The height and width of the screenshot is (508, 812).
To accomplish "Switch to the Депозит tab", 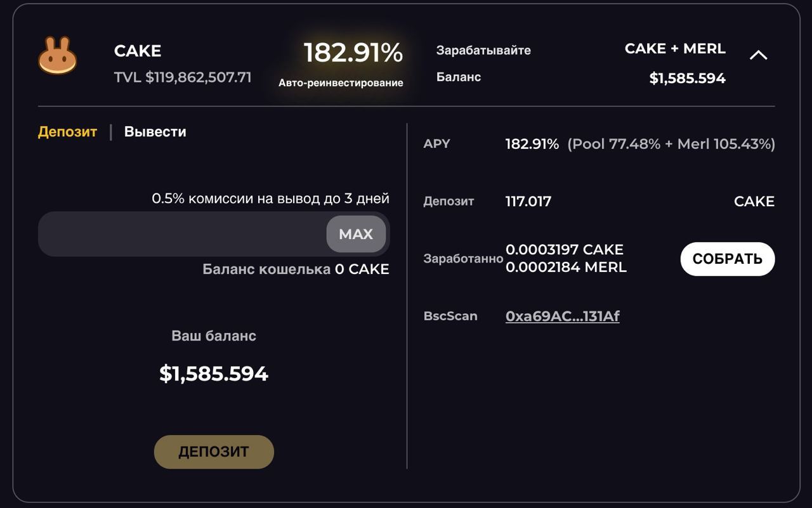I will pos(67,132).
